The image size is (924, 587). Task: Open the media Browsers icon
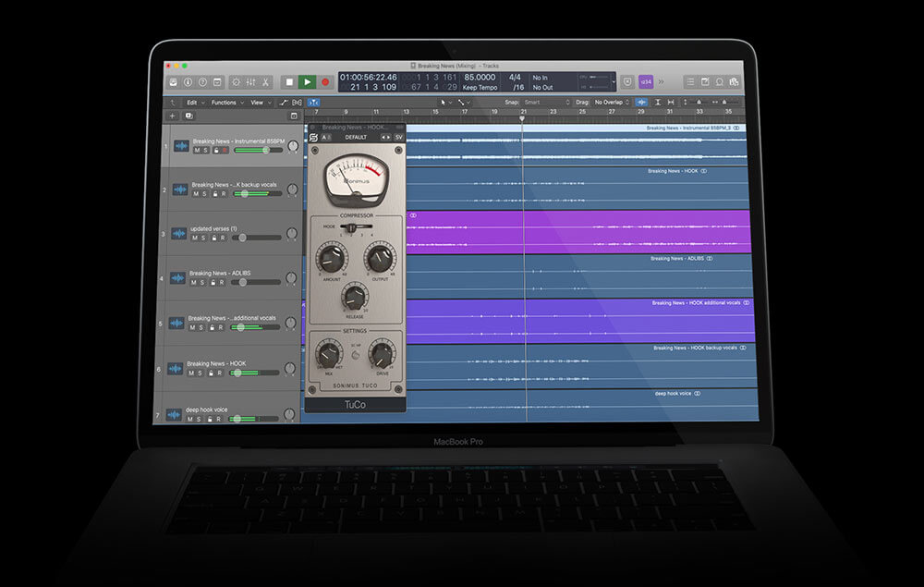click(735, 82)
